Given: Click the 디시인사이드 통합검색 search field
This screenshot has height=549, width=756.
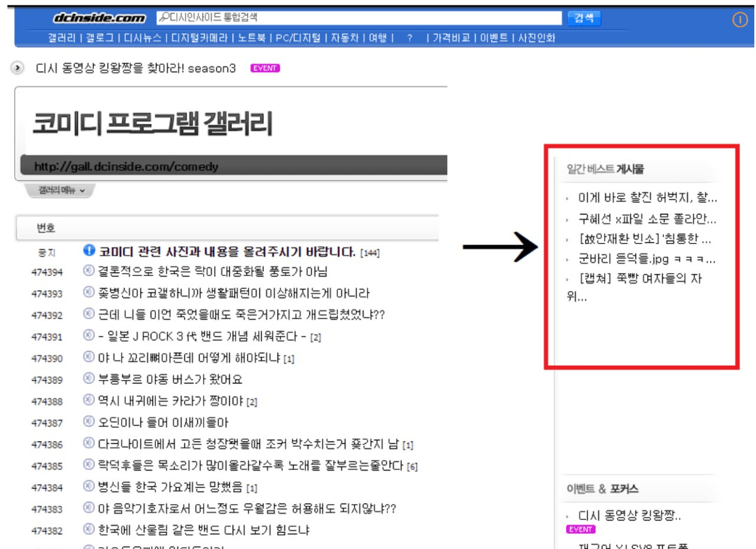Looking at the screenshot, I should 359,18.
